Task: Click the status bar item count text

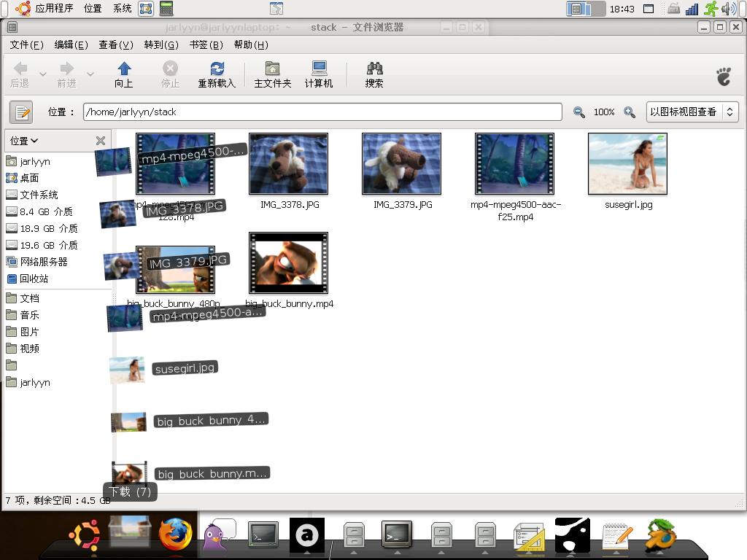Action: 58,500
